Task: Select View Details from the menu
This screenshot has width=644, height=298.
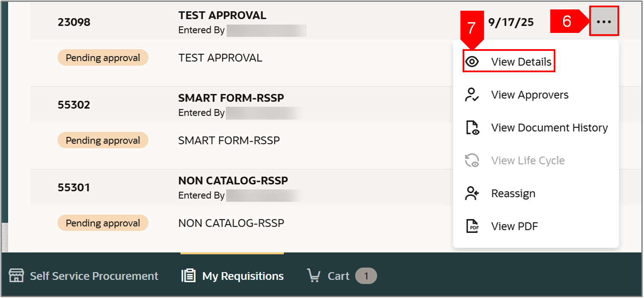Action: (521, 62)
